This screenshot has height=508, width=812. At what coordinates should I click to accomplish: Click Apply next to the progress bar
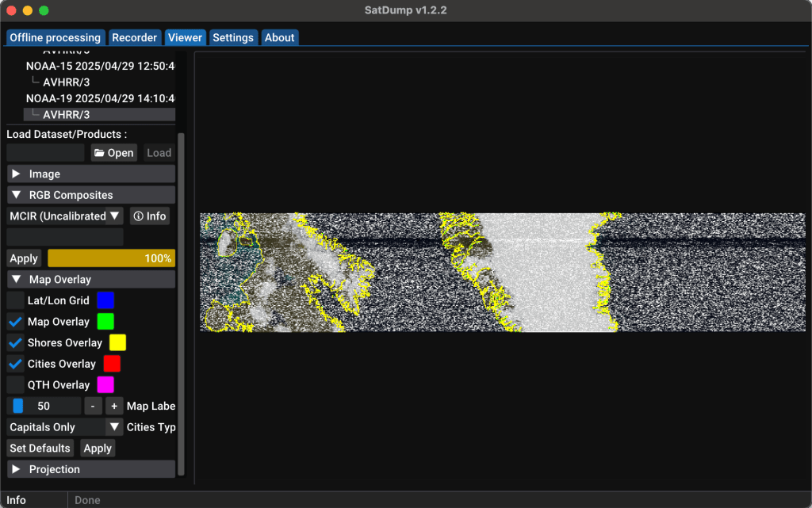pyautogui.click(x=24, y=258)
